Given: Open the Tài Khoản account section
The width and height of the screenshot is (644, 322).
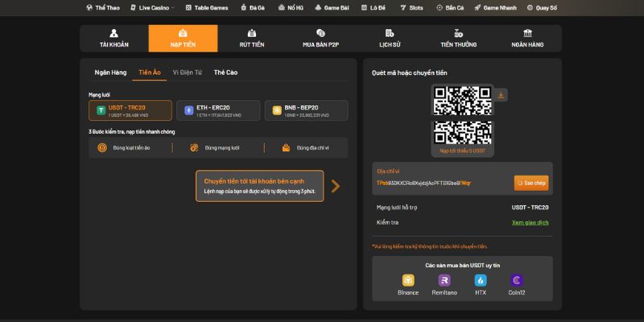Looking at the screenshot, I should pos(114,39).
